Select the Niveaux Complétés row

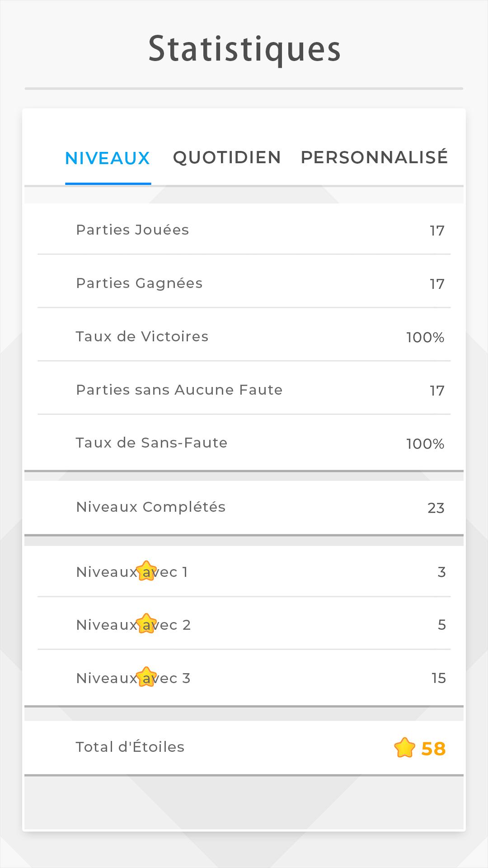244,508
